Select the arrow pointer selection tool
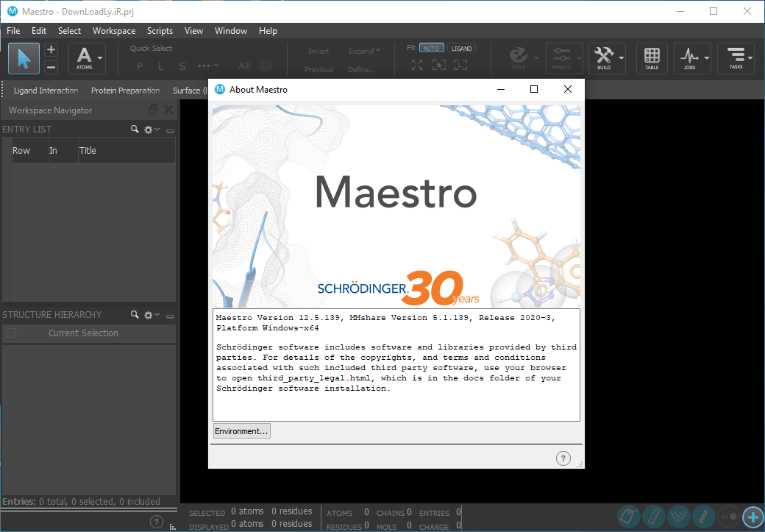The height and width of the screenshot is (532, 765). click(x=24, y=58)
